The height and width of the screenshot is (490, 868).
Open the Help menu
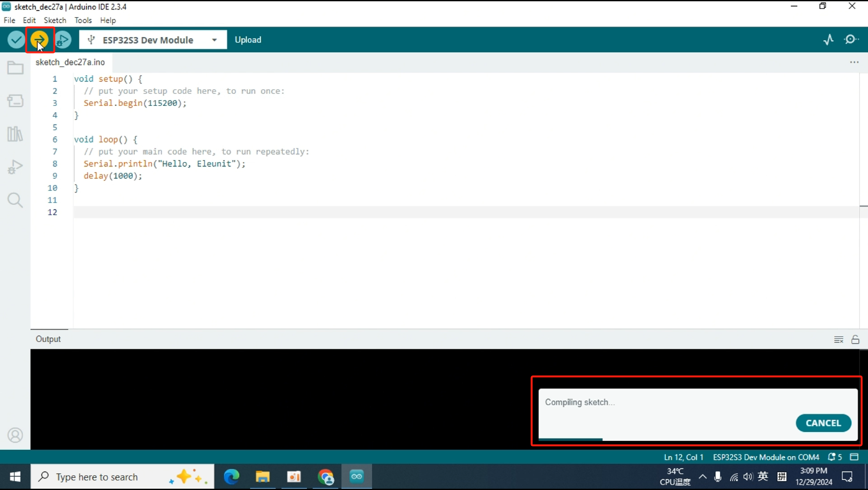pos(108,20)
